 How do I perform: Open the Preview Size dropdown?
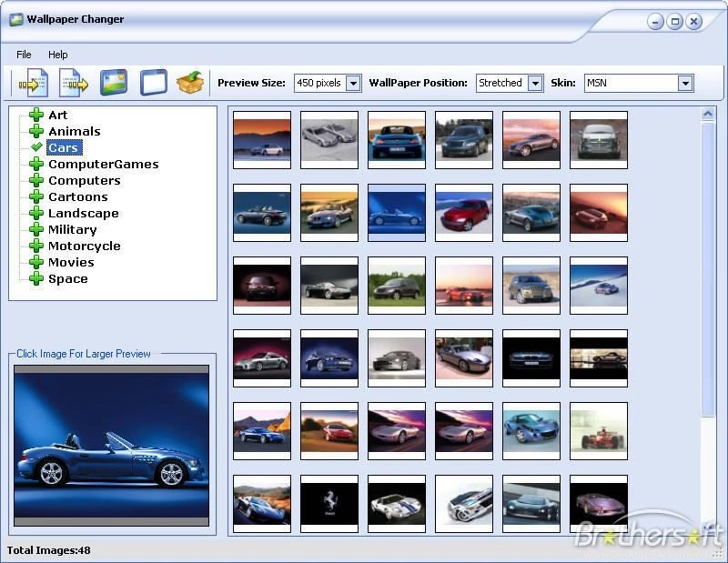point(354,82)
